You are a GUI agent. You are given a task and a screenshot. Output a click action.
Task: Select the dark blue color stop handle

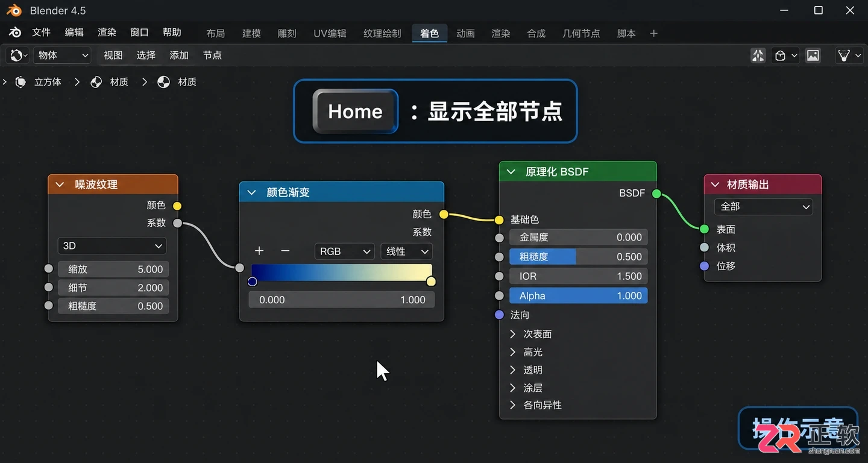pyautogui.click(x=253, y=282)
